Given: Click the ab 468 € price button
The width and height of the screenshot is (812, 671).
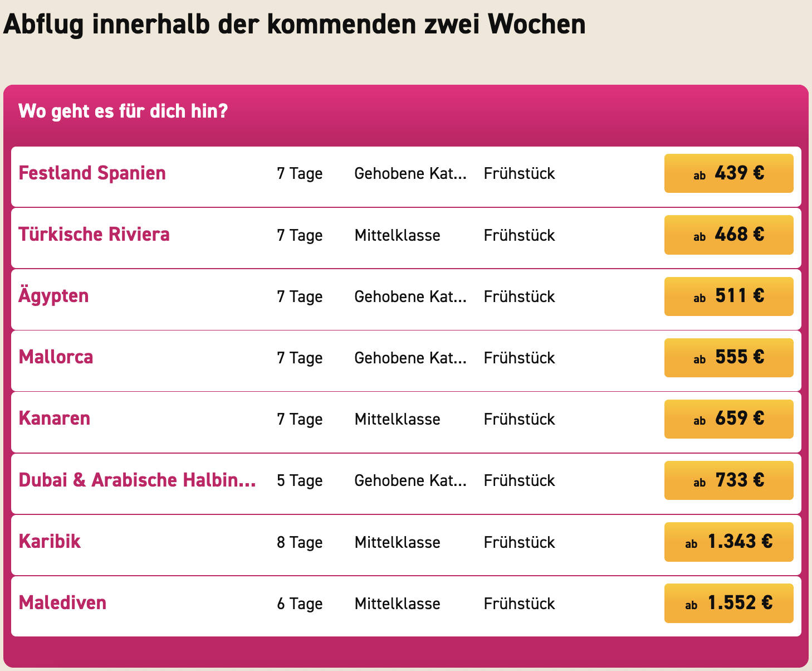Looking at the screenshot, I should pyautogui.click(x=728, y=235).
